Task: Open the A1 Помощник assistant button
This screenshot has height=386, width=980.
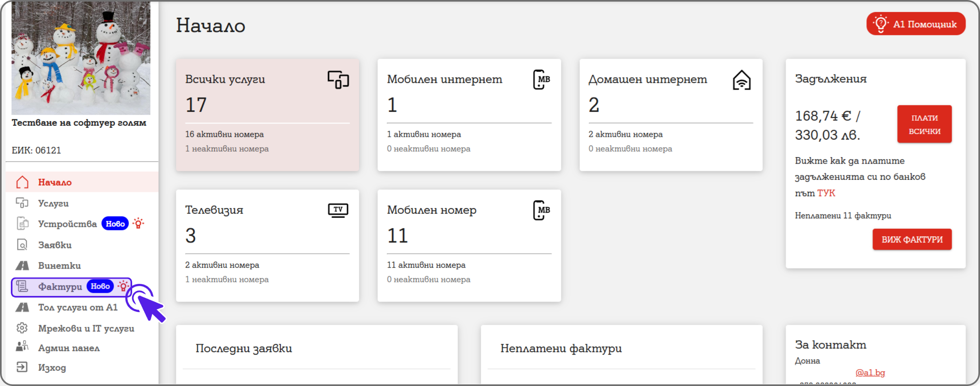Action: (x=916, y=24)
